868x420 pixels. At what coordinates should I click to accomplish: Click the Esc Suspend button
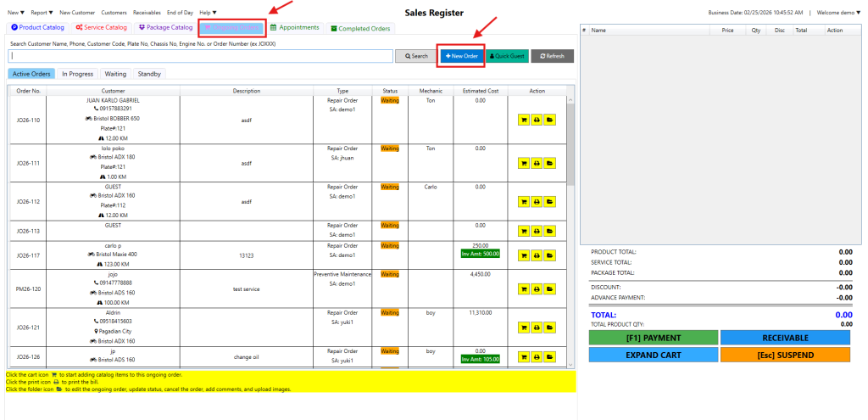pyautogui.click(x=784, y=355)
